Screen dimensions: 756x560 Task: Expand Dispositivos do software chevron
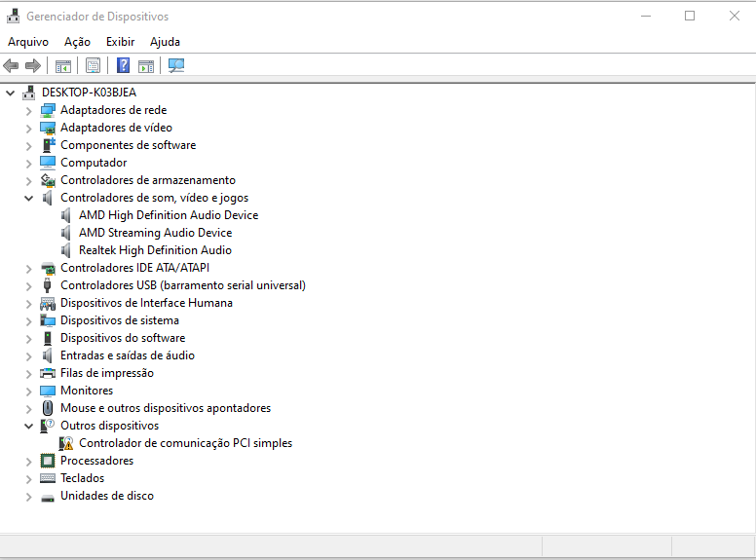coord(29,339)
